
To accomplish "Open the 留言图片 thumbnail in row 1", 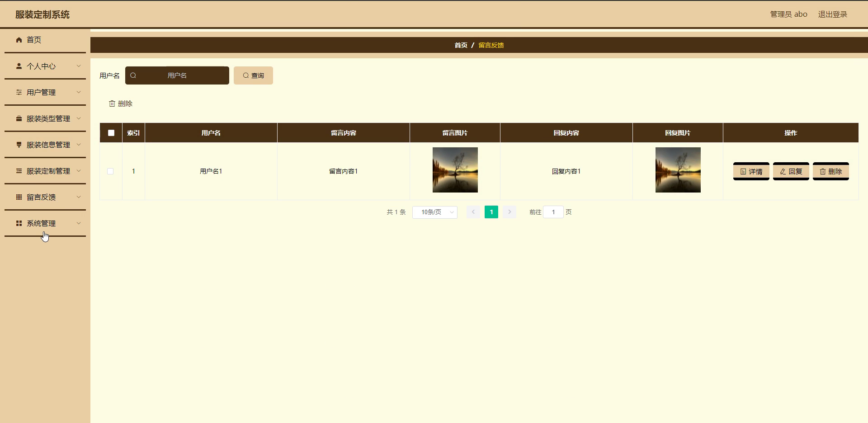I will point(455,170).
